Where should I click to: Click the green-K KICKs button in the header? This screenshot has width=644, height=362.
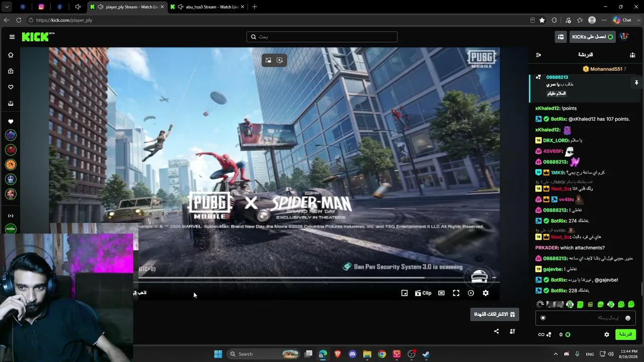[x=593, y=37]
